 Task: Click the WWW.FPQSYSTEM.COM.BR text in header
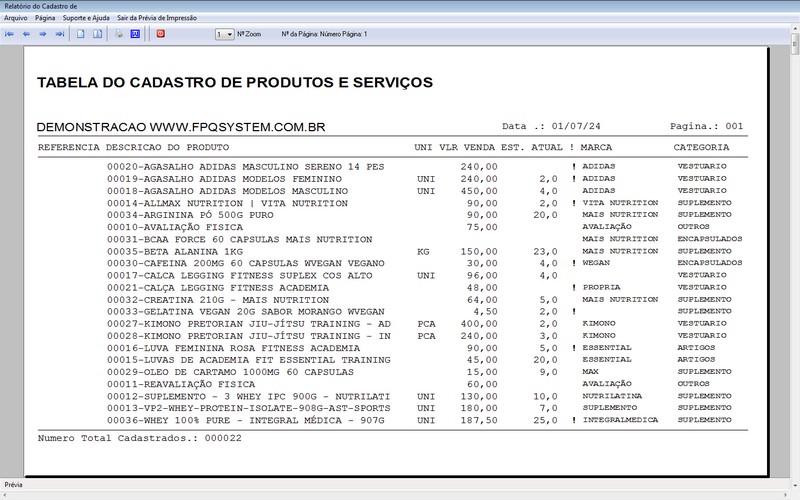237,127
